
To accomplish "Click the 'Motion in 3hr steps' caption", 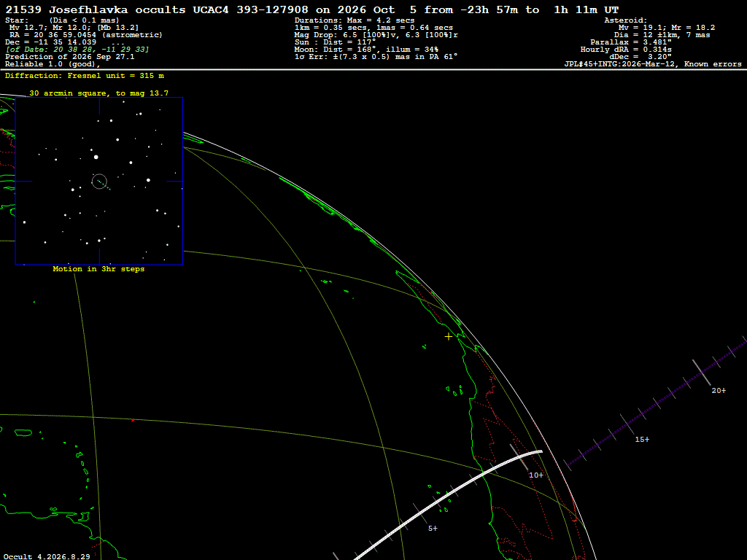I will click(98, 269).
